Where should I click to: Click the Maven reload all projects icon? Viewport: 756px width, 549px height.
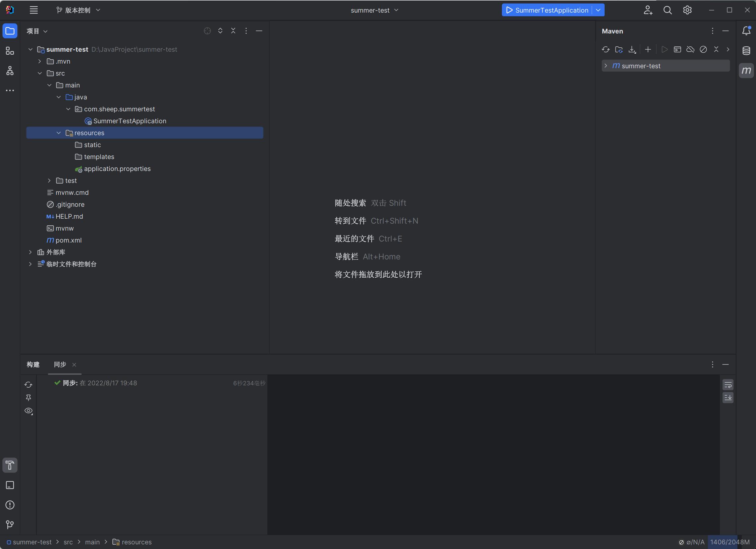[605, 49]
